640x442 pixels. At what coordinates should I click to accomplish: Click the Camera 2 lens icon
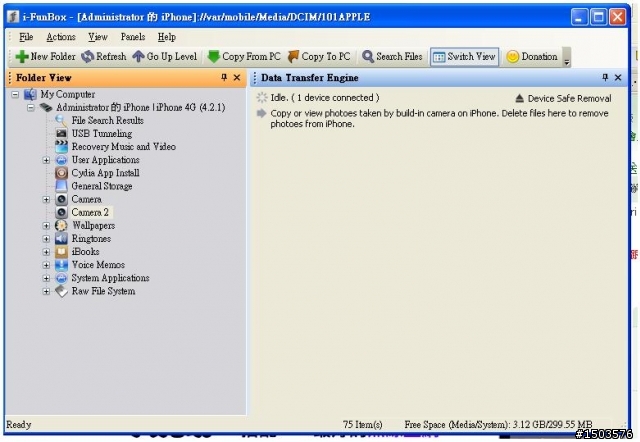point(61,212)
